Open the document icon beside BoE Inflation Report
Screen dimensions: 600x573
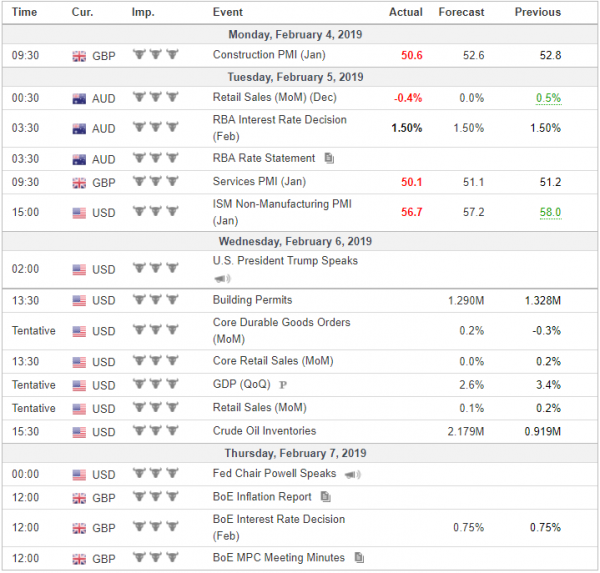[326, 496]
